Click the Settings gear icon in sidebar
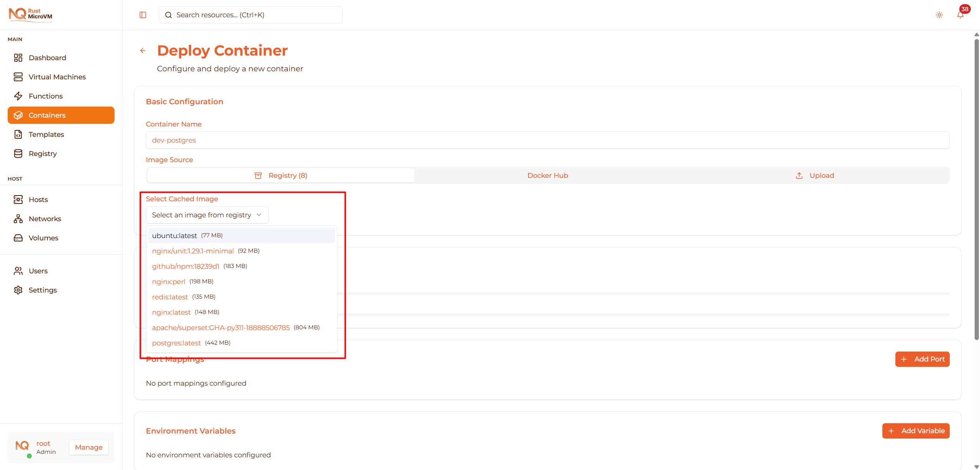 click(x=18, y=290)
